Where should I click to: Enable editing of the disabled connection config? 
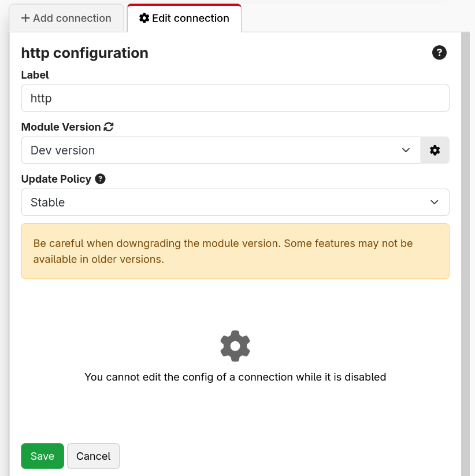coord(235,346)
